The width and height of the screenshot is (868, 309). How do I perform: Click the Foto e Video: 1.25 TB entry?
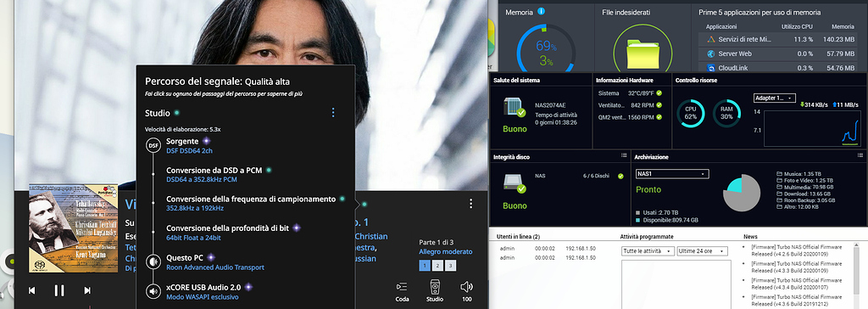click(x=805, y=180)
